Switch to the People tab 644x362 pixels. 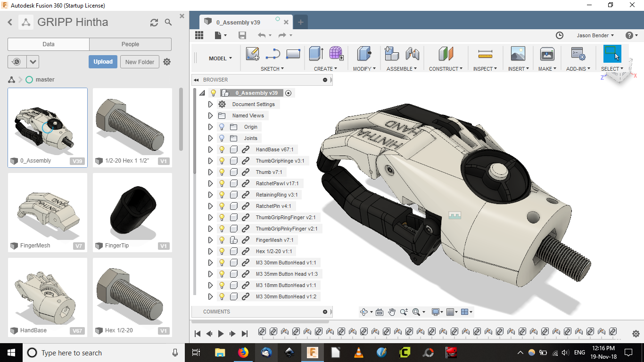click(x=130, y=44)
